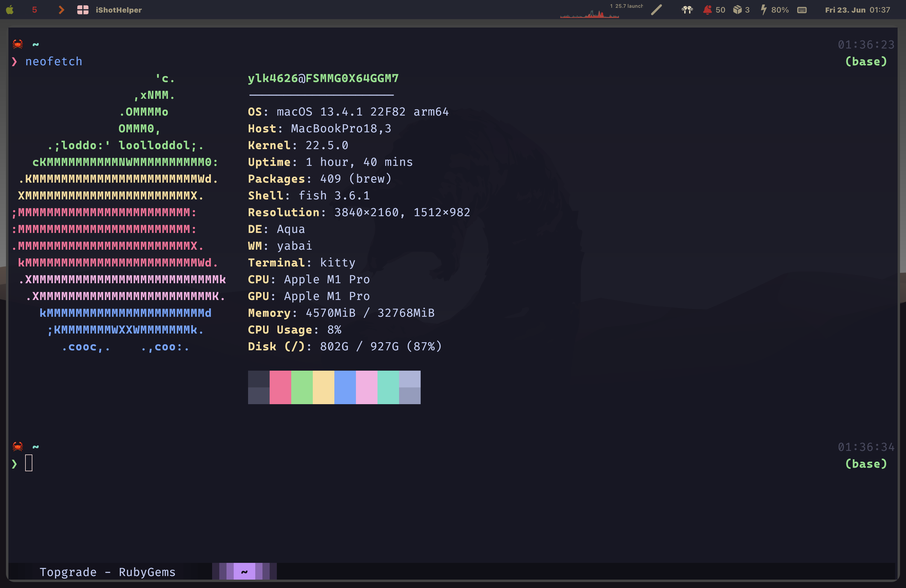906x588 pixels.
Task: Select space number 5 in the bar
Action: click(x=35, y=10)
